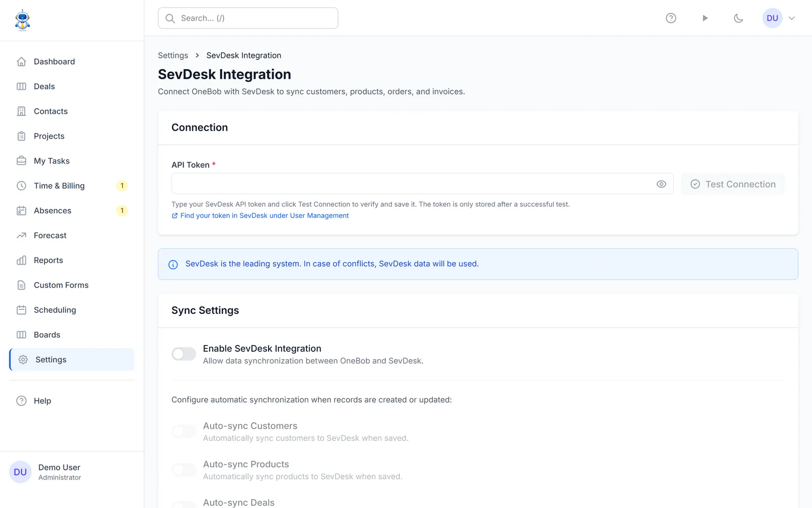
Task: Click the Time & Billing badge showing 1
Action: click(x=122, y=186)
